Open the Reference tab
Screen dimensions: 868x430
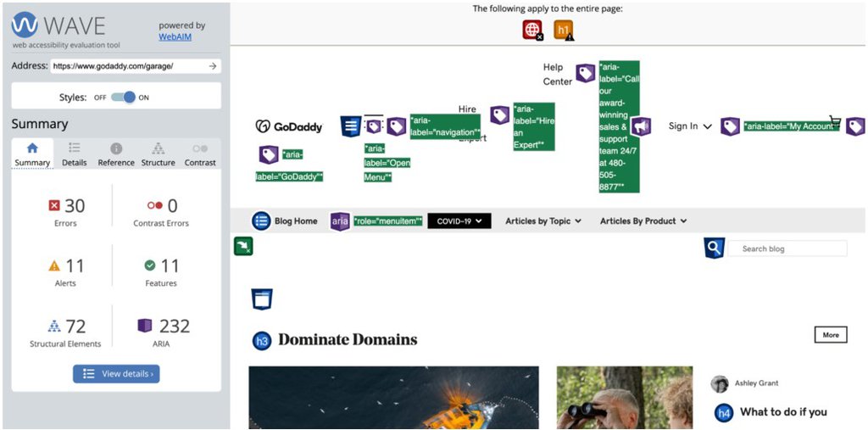click(116, 154)
